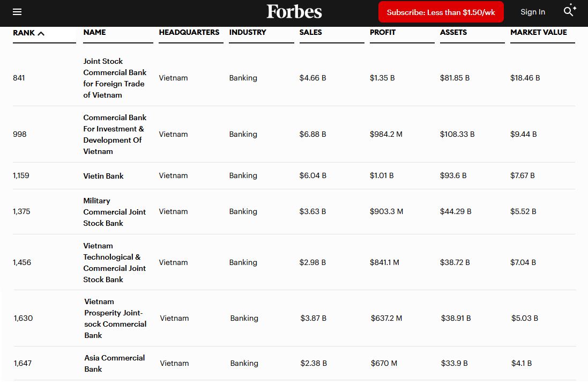The image size is (588, 383).
Task: Select assets value $93.6 B
Action: (x=453, y=175)
